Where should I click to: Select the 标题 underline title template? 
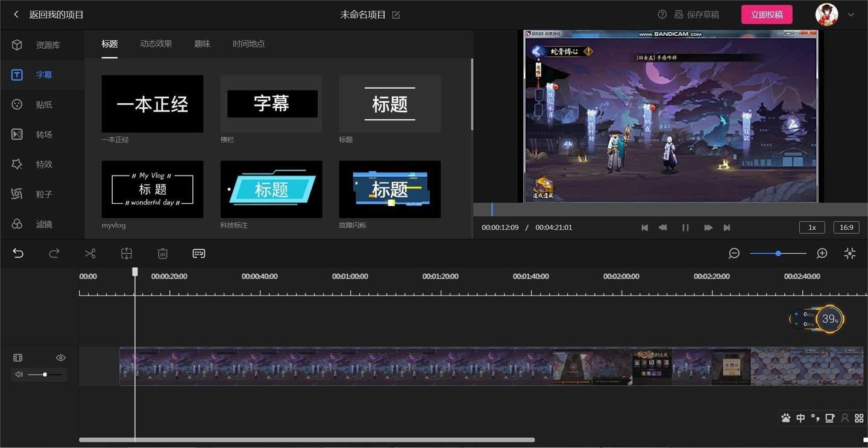pyautogui.click(x=390, y=104)
